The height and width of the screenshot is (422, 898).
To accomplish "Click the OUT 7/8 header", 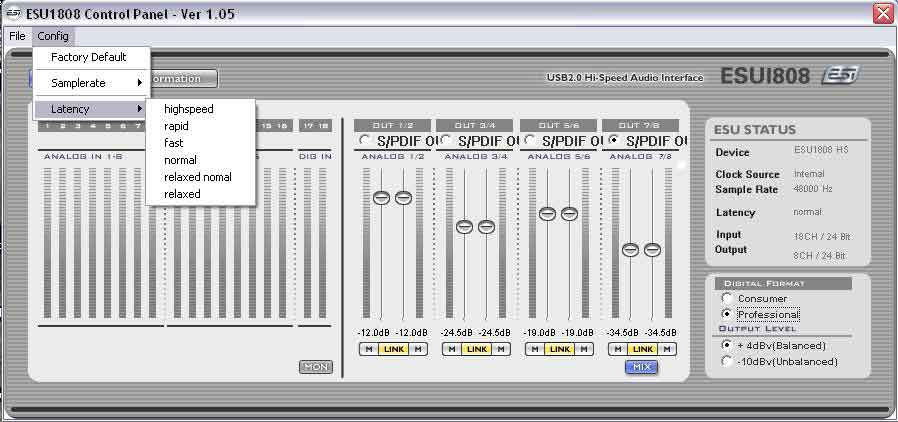I will point(640,125).
